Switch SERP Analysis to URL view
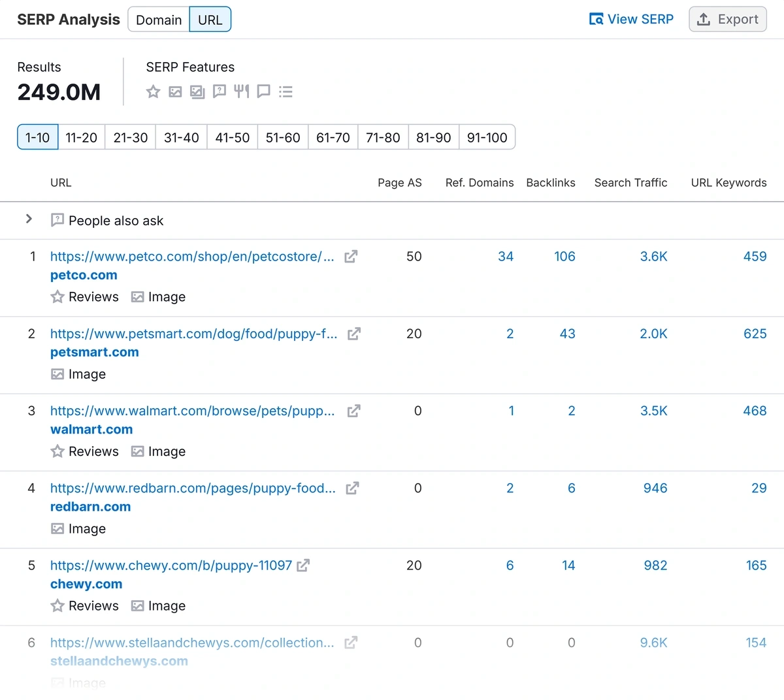 (210, 20)
